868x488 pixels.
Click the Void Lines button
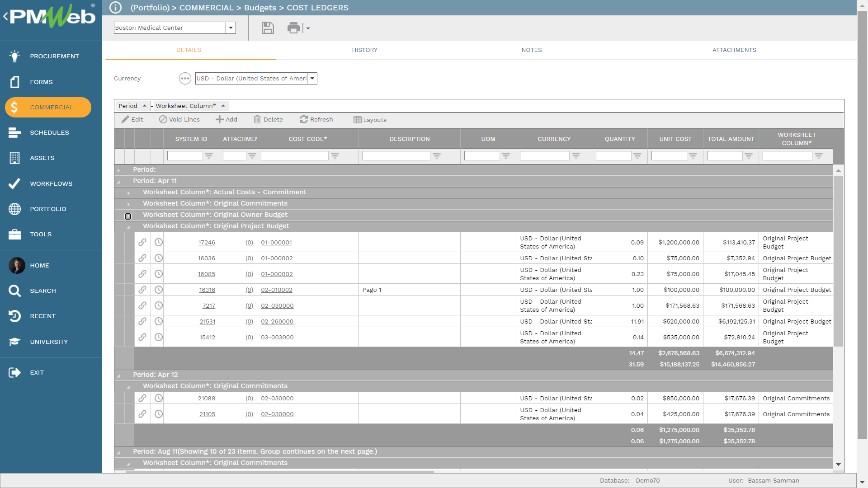(x=179, y=120)
